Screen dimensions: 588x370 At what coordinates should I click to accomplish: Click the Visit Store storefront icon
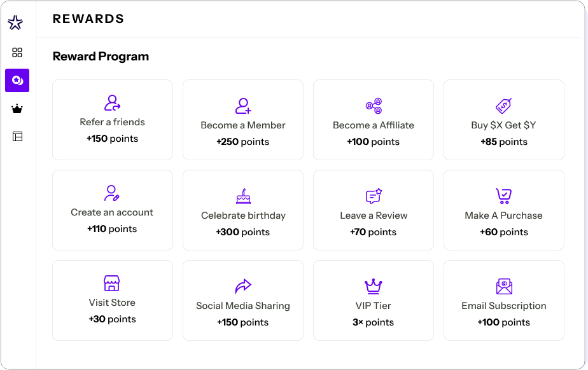click(x=112, y=284)
